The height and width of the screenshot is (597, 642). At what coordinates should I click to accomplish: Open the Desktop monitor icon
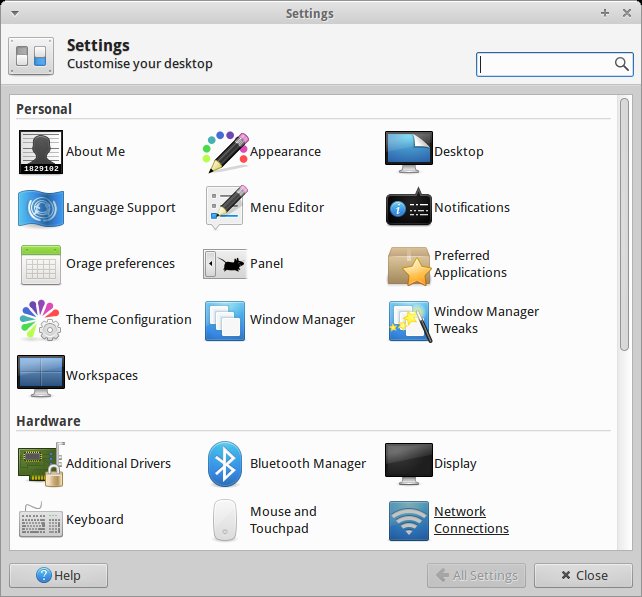tap(409, 152)
